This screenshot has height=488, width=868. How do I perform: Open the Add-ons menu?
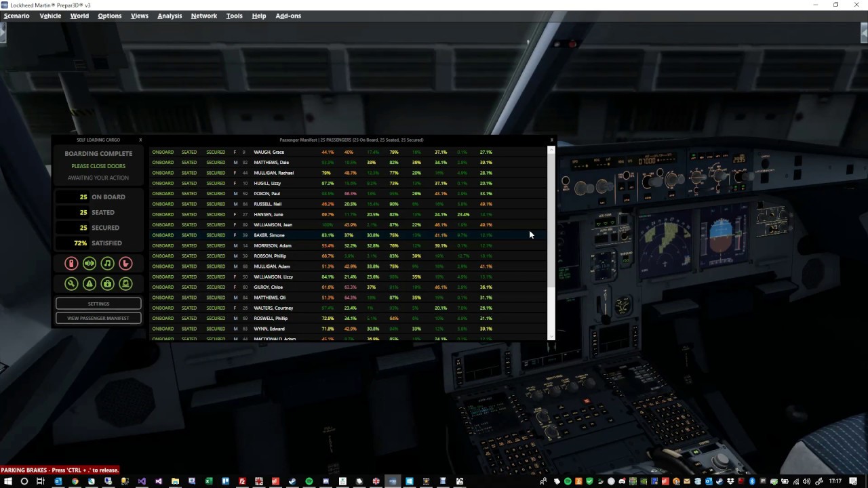click(288, 16)
